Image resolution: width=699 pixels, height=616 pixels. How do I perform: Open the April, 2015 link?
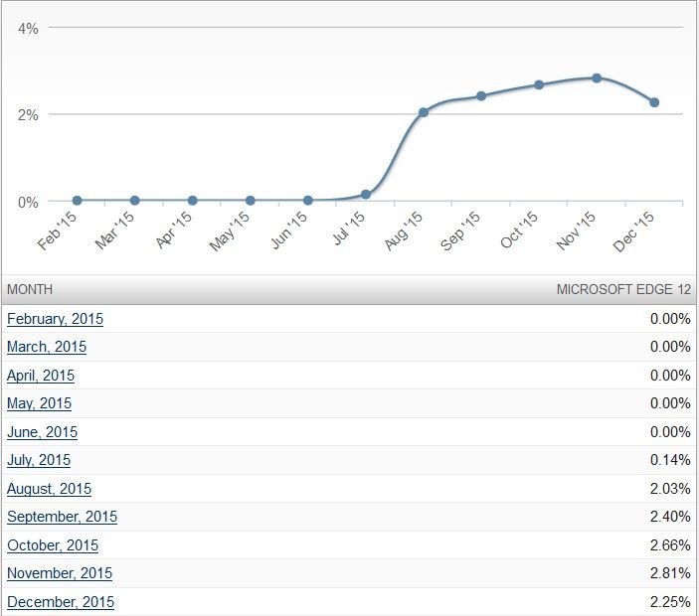tap(41, 376)
